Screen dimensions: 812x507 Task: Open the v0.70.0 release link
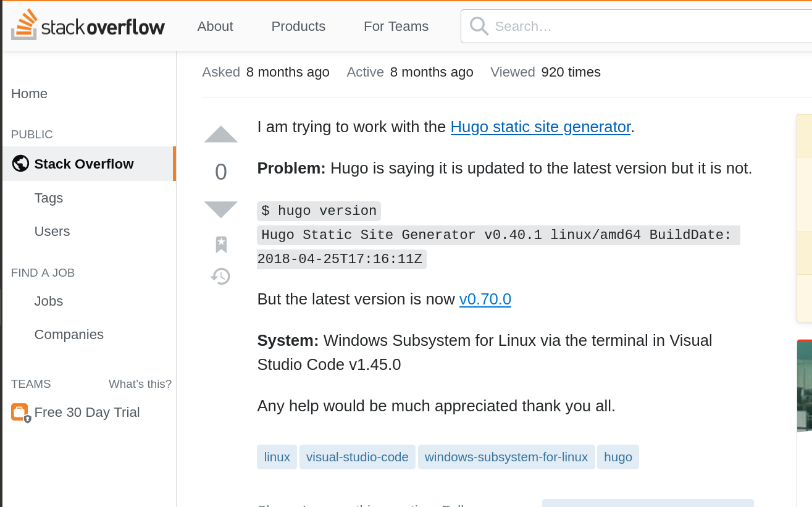[x=485, y=299]
